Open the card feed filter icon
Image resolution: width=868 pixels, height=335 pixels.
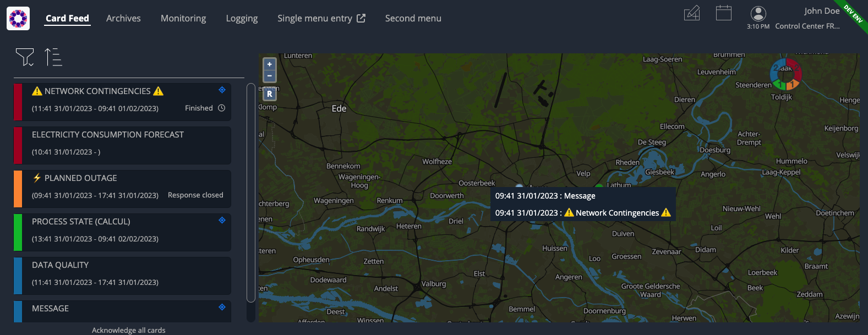point(25,57)
